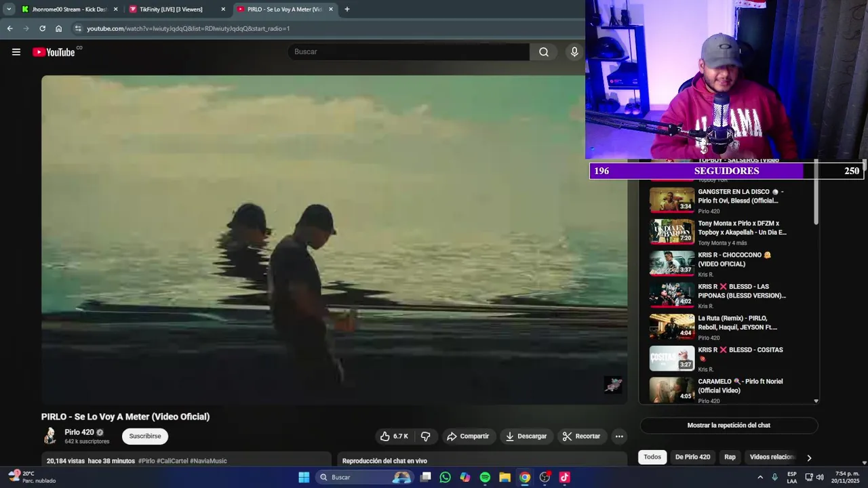Open Spotify from the taskbar
The height and width of the screenshot is (488, 868).
[x=485, y=477]
